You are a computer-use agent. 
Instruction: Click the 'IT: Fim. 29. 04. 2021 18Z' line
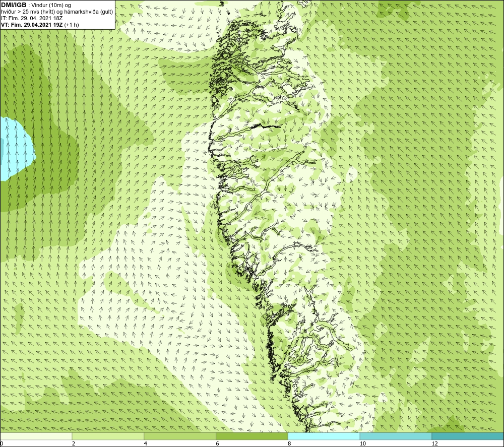coord(32,18)
